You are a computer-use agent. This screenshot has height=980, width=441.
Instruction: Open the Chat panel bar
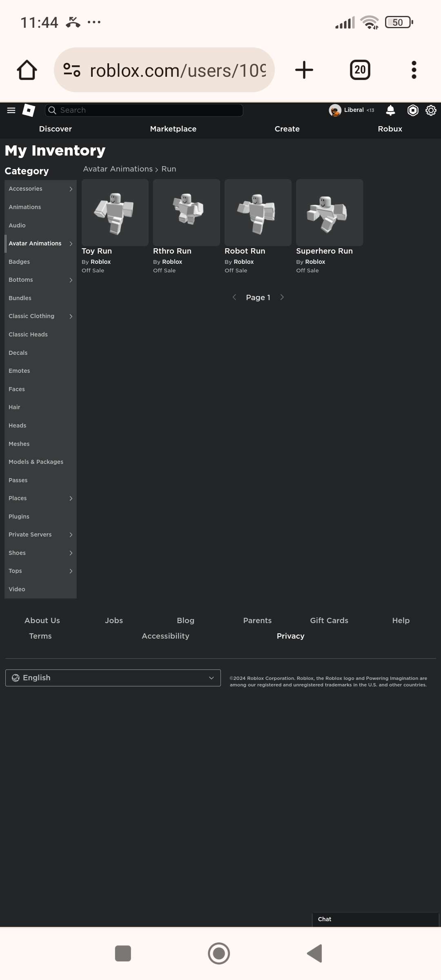(376, 919)
